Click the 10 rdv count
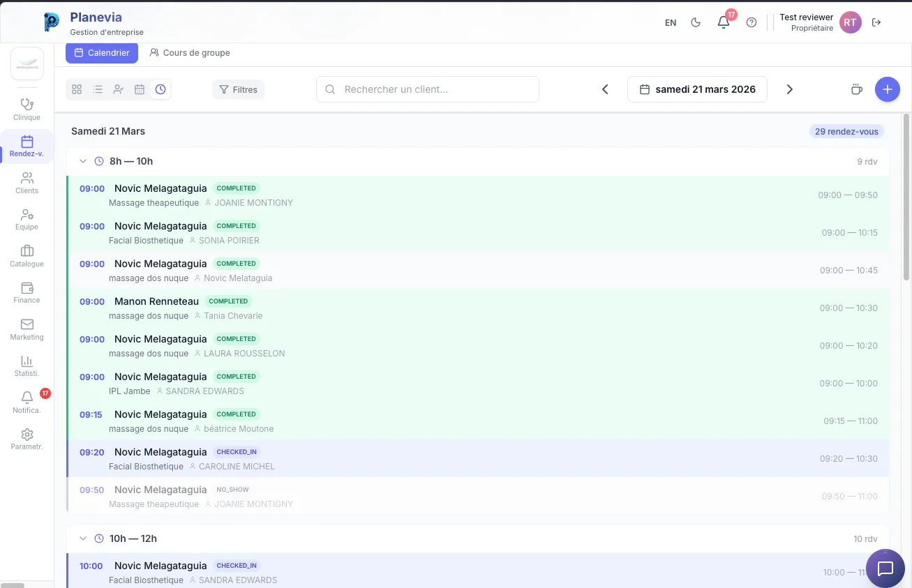The image size is (912, 588). pos(866,538)
